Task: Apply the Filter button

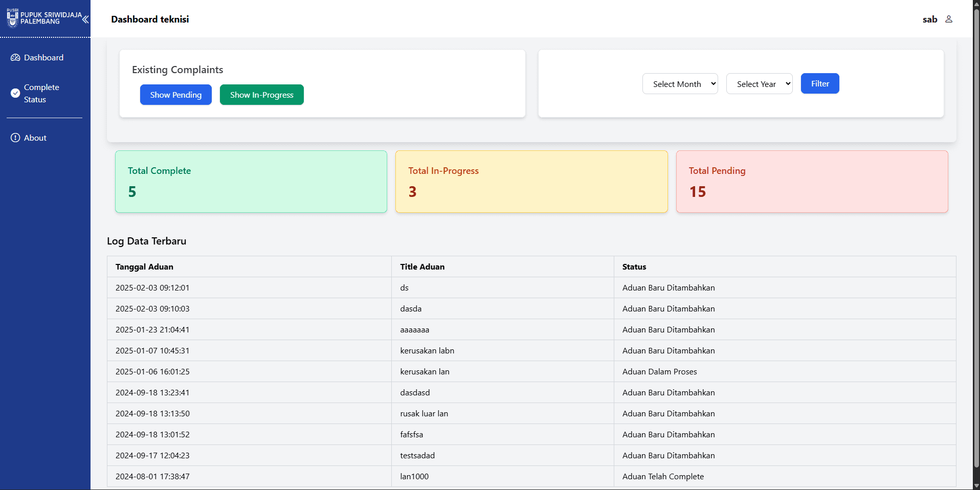Action: (x=819, y=84)
